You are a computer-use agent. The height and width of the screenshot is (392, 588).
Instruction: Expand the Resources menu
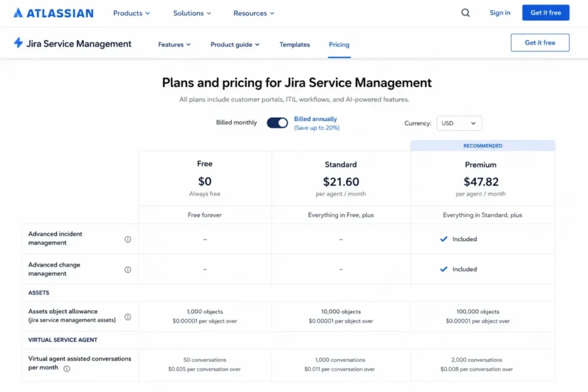(254, 13)
